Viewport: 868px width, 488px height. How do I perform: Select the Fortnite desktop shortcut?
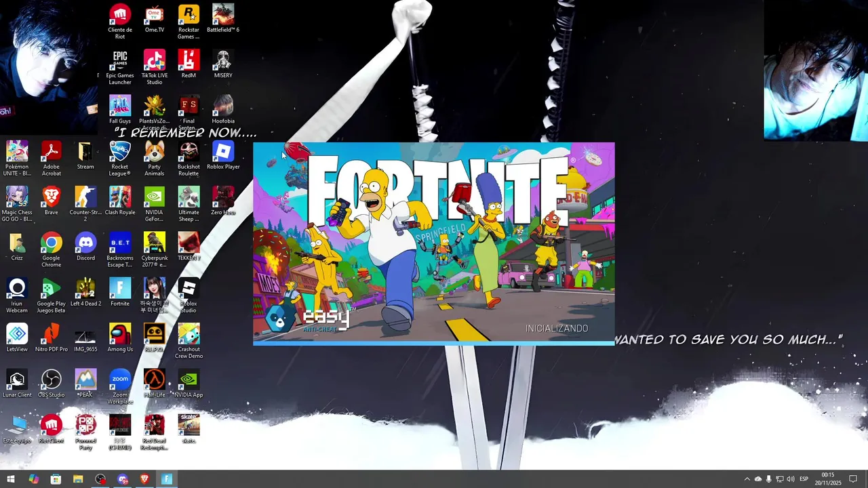pyautogui.click(x=120, y=291)
